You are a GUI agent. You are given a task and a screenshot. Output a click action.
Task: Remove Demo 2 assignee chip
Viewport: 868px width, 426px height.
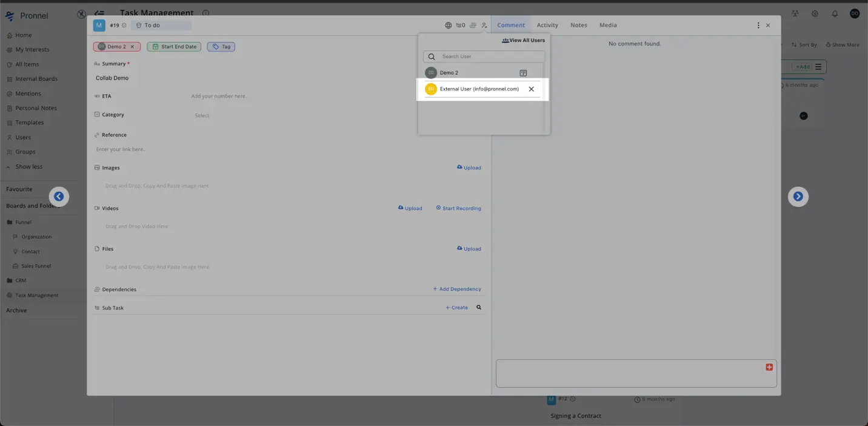(132, 47)
